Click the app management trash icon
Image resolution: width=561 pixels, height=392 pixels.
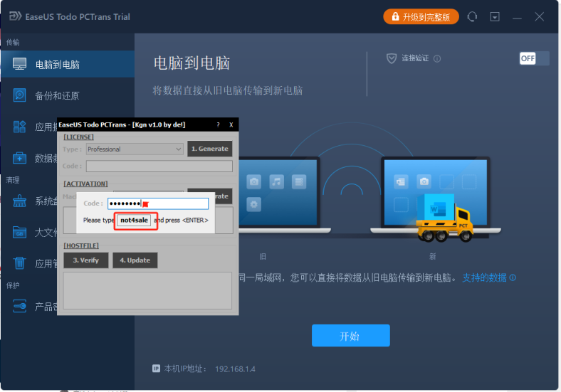click(19, 263)
